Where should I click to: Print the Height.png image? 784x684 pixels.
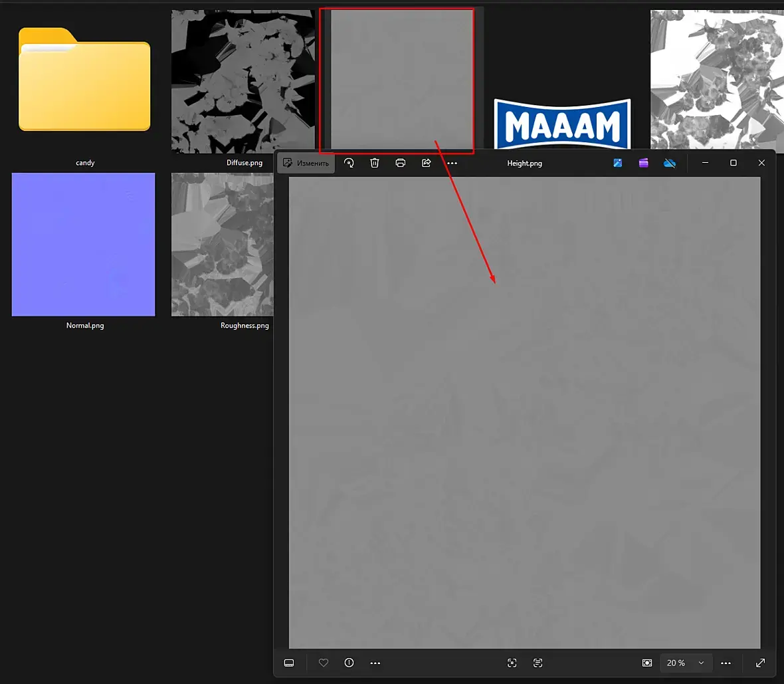(x=401, y=163)
